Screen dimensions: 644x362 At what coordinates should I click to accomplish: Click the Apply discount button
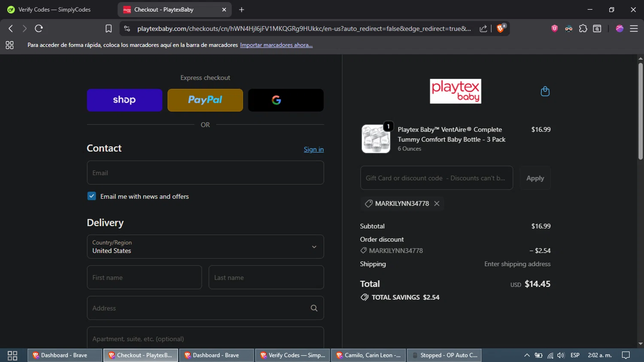(535, 178)
